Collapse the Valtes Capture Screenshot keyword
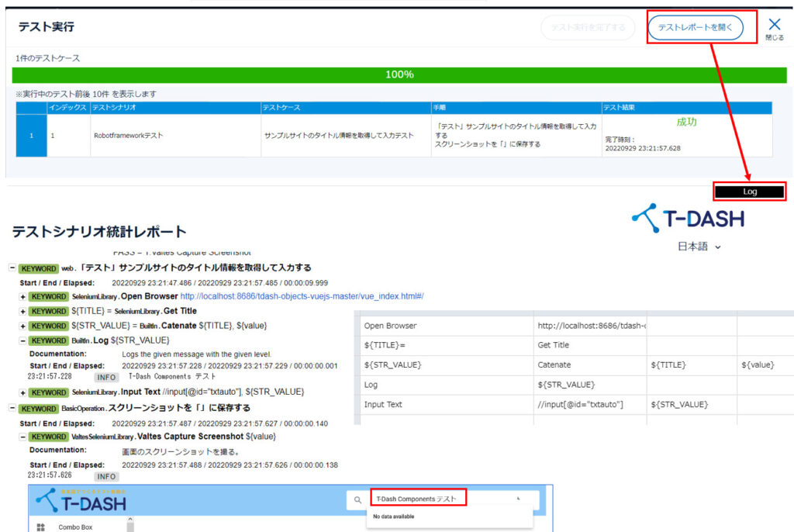The image size is (794, 532). (x=23, y=437)
